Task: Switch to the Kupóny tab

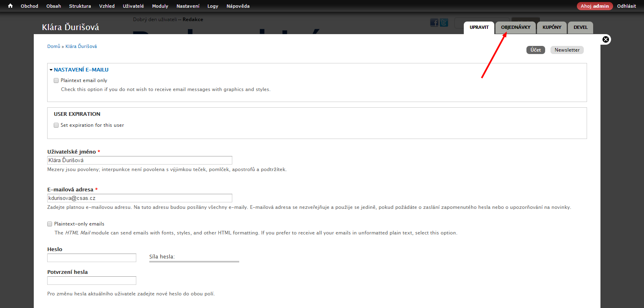Action: tap(552, 28)
